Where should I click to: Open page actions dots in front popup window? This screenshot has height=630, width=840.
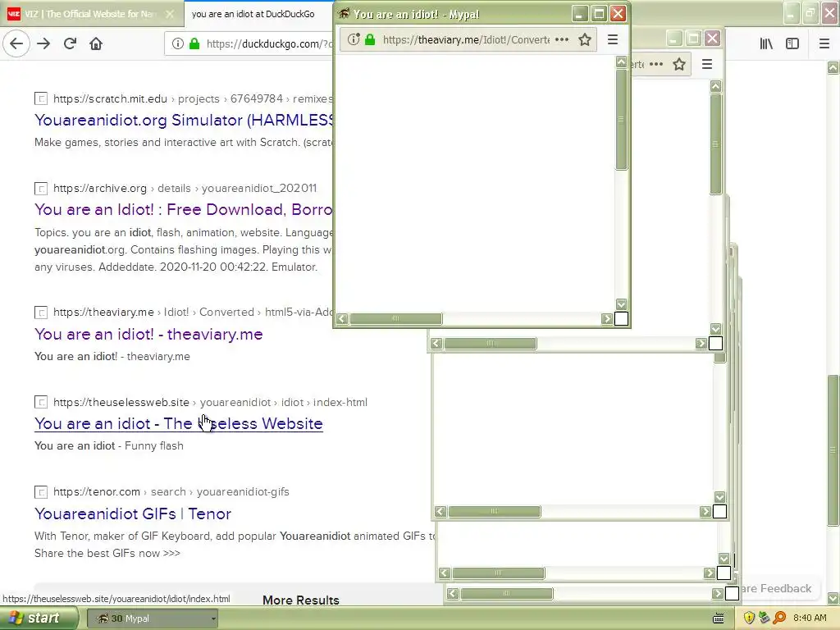(x=562, y=39)
